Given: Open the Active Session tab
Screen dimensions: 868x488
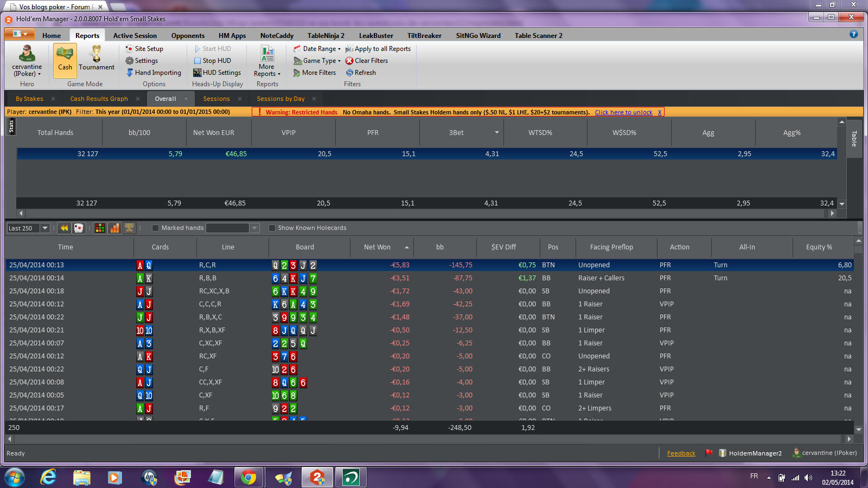Looking at the screenshot, I should 135,36.
